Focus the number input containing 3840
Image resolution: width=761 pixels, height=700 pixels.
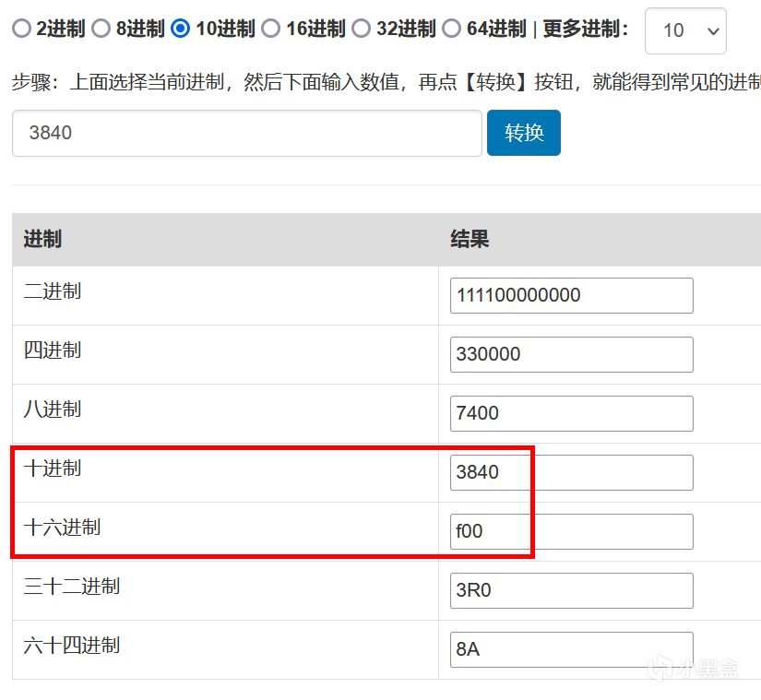[246, 133]
